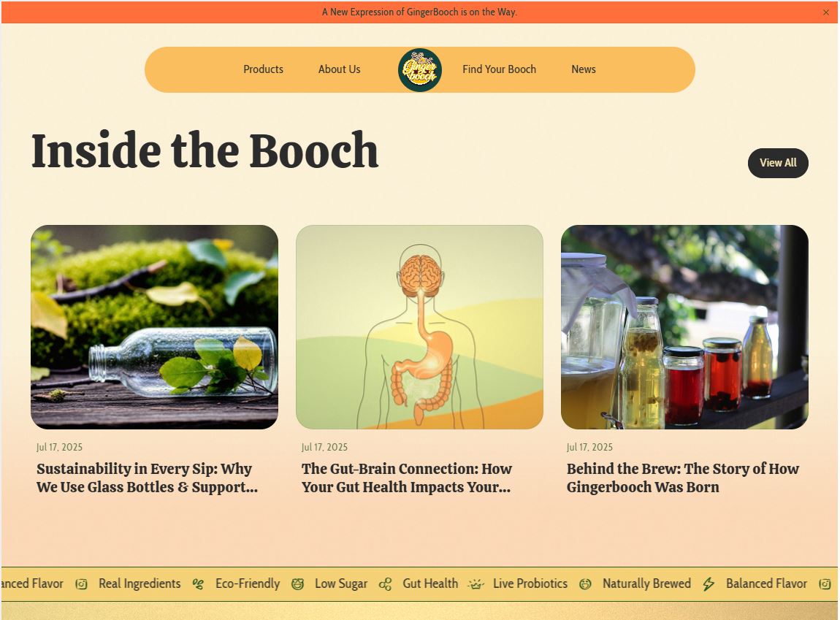Image resolution: width=840 pixels, height=620 pixels.
Task: Click the lightning icon before Balanced Flavor
Action: click(709, 584)
